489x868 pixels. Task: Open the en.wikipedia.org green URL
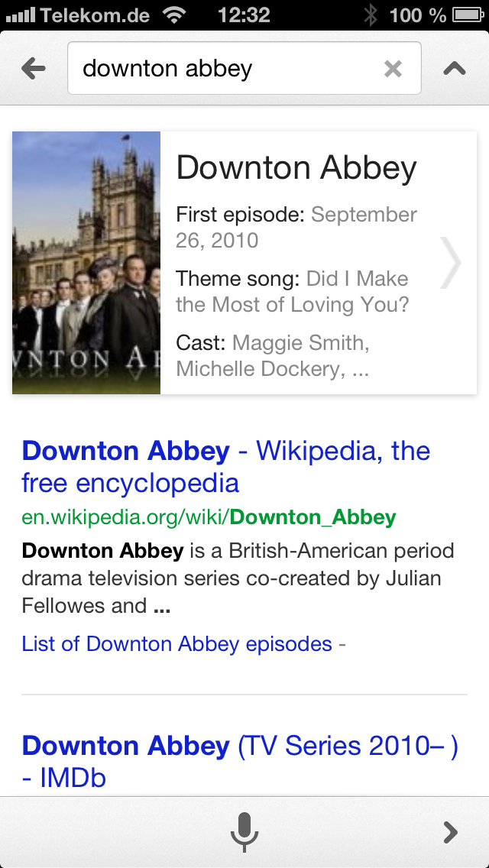pyautogui.click(x=209, y=517)
